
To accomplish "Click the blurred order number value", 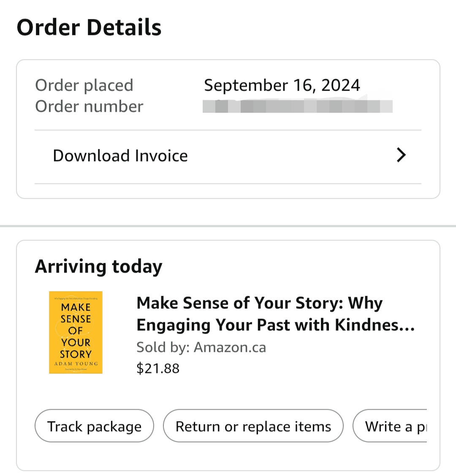I will 297,106.
